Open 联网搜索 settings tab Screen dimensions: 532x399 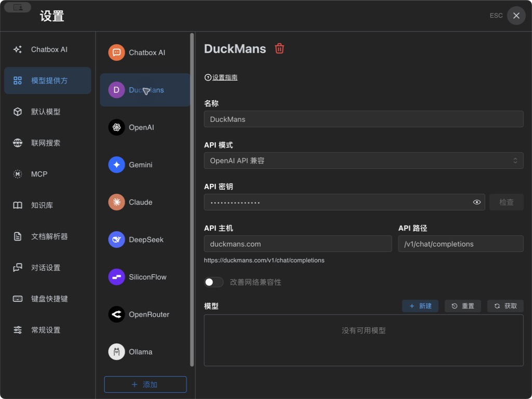pos(47,143)
